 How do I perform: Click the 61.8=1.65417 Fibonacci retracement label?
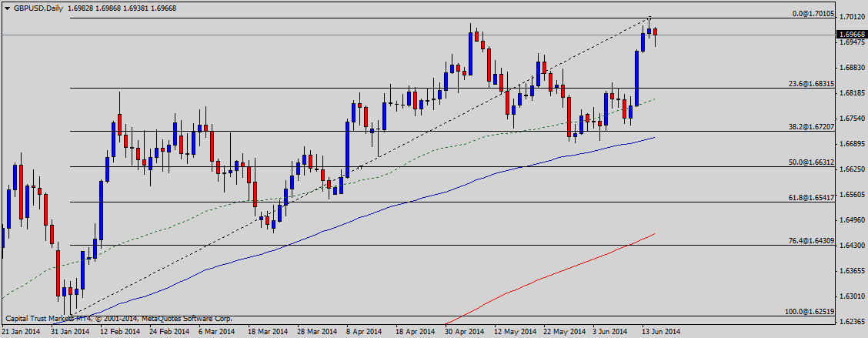click(811, 198)
